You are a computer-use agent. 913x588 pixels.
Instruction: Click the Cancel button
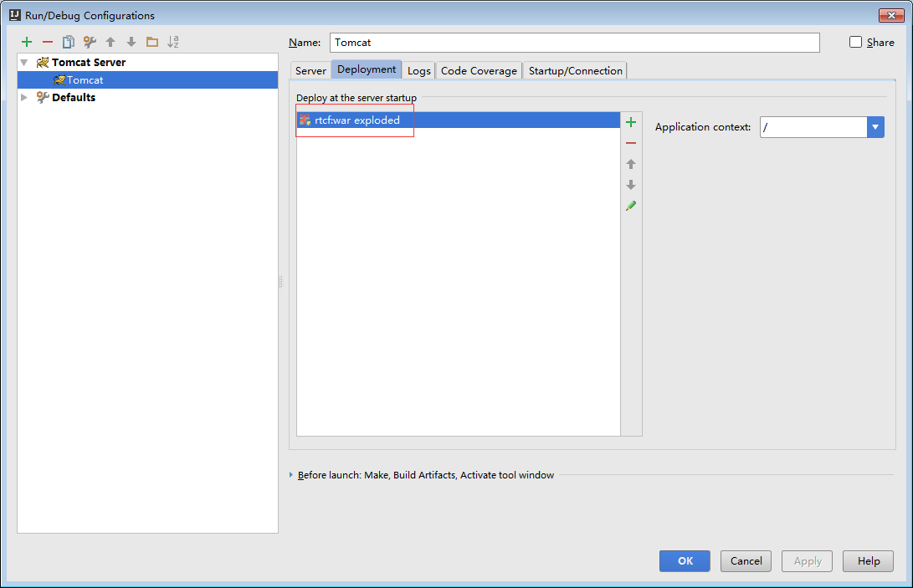click(x=746, y=561)
